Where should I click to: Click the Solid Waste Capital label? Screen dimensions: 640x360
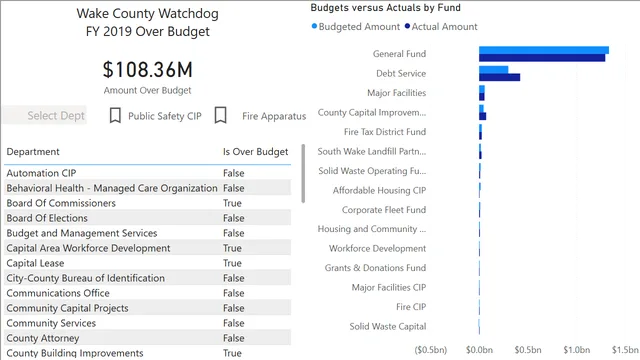[388, 327]
